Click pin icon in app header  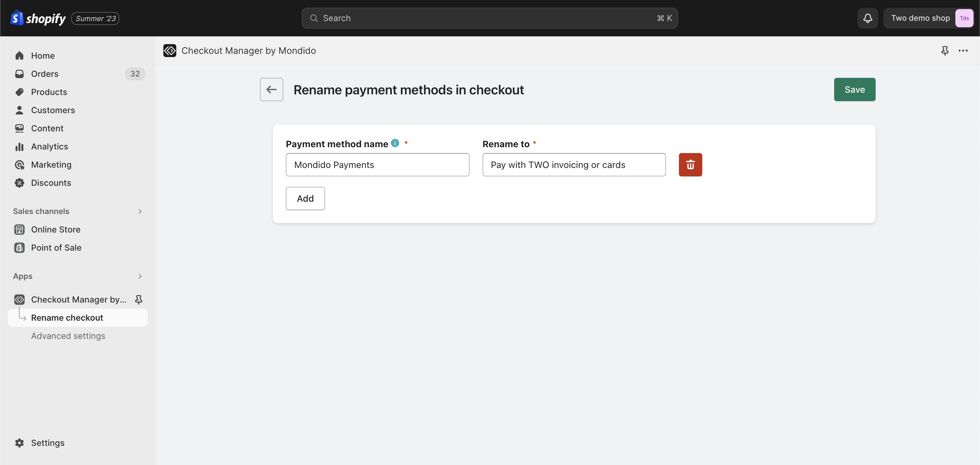(945, 51)
